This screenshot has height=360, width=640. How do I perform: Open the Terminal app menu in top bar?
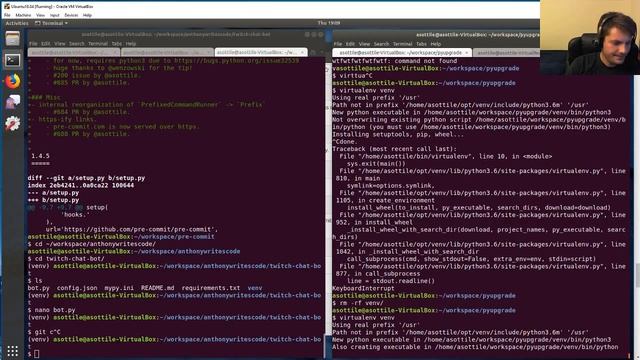[52, 23]
